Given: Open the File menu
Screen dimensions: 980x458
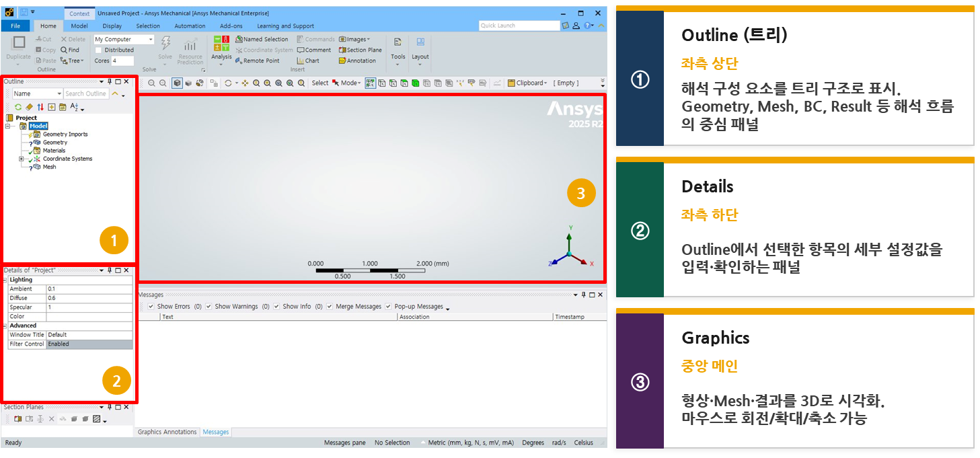Looking at the screenshot, I should tap(15, 26).
